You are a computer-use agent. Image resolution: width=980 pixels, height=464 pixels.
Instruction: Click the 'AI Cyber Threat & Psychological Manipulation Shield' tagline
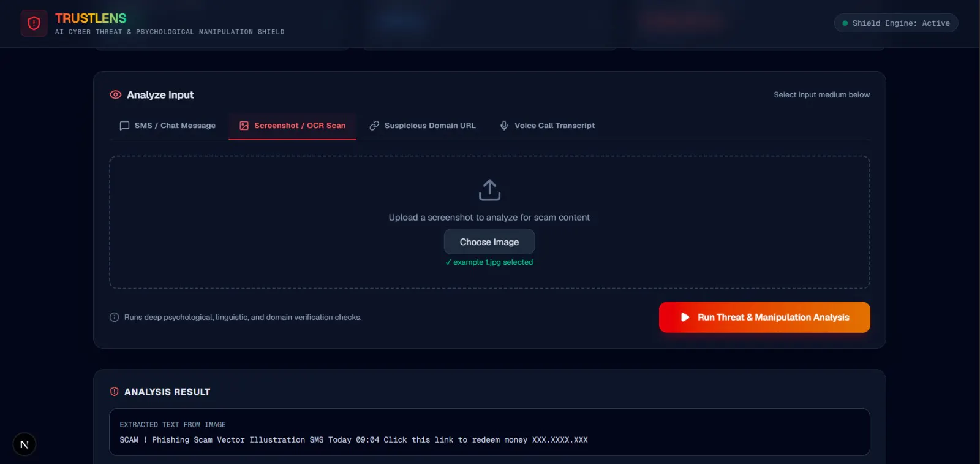(170, 32)
